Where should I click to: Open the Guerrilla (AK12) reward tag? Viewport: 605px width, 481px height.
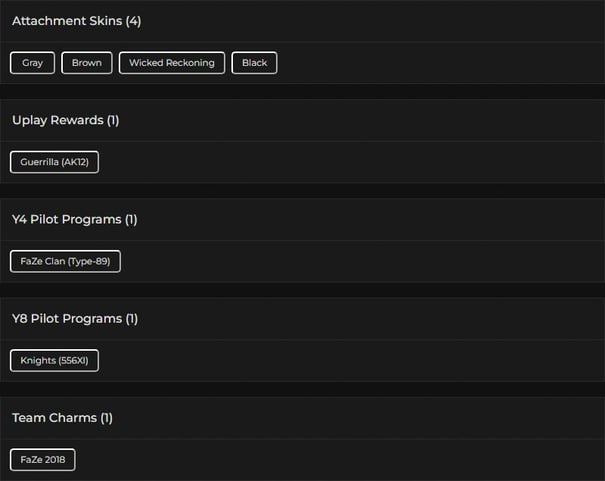55,162
